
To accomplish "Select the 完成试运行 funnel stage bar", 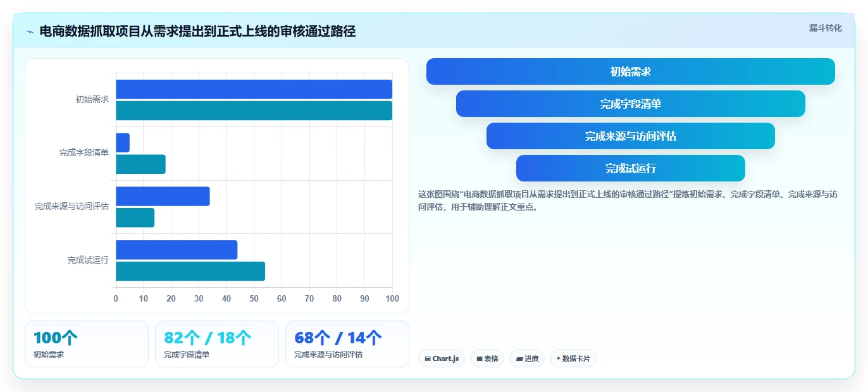I will click(631, 168).
